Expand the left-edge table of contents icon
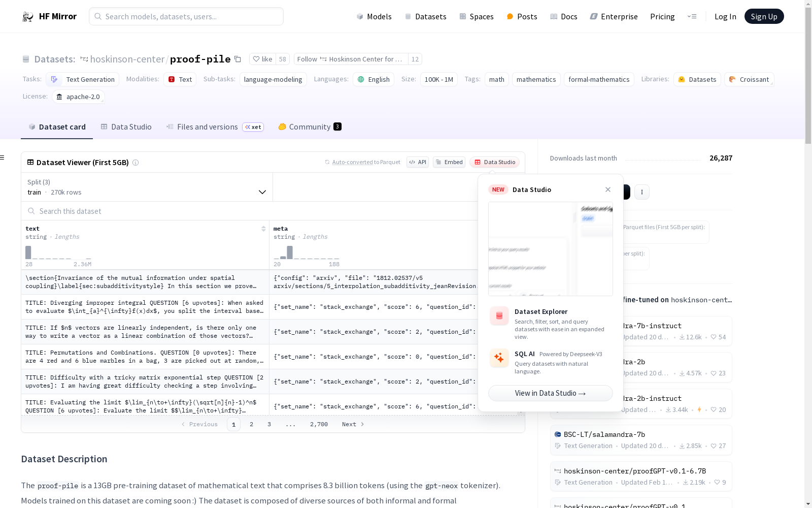 point(2,157)
